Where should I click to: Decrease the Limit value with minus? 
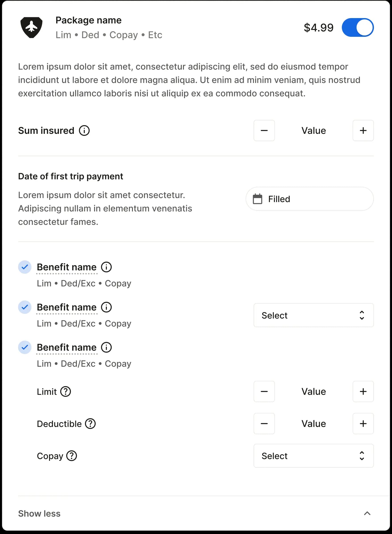click(x=264, y=392)
